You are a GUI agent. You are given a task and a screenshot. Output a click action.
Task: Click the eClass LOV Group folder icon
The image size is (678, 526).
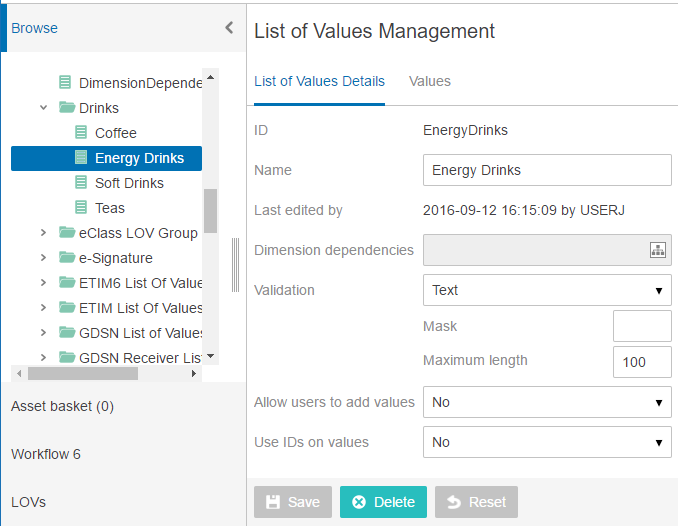(x=67, y=233)
